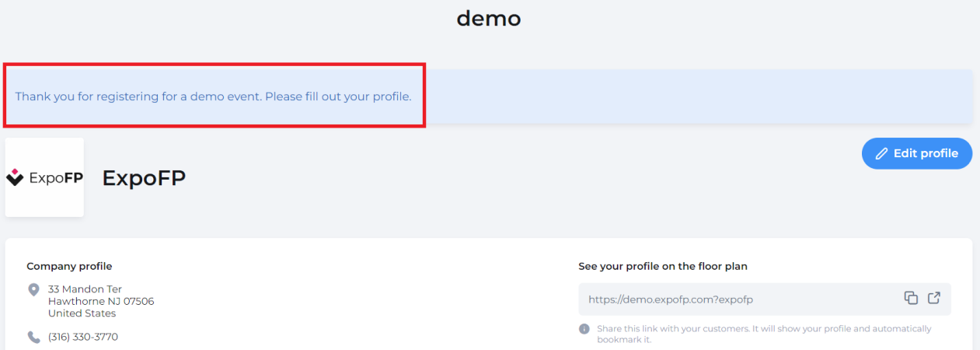Click the info icon near sharing hint

coord(584,329)
